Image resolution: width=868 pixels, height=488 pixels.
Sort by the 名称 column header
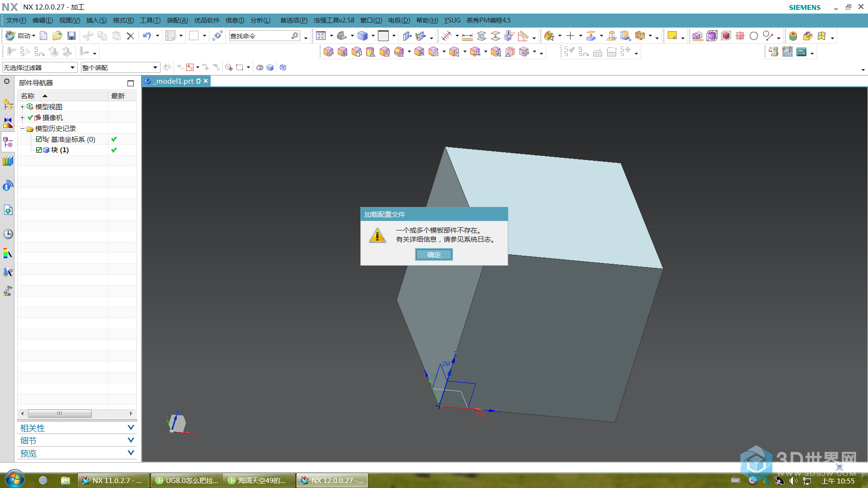tap(62, 96)
